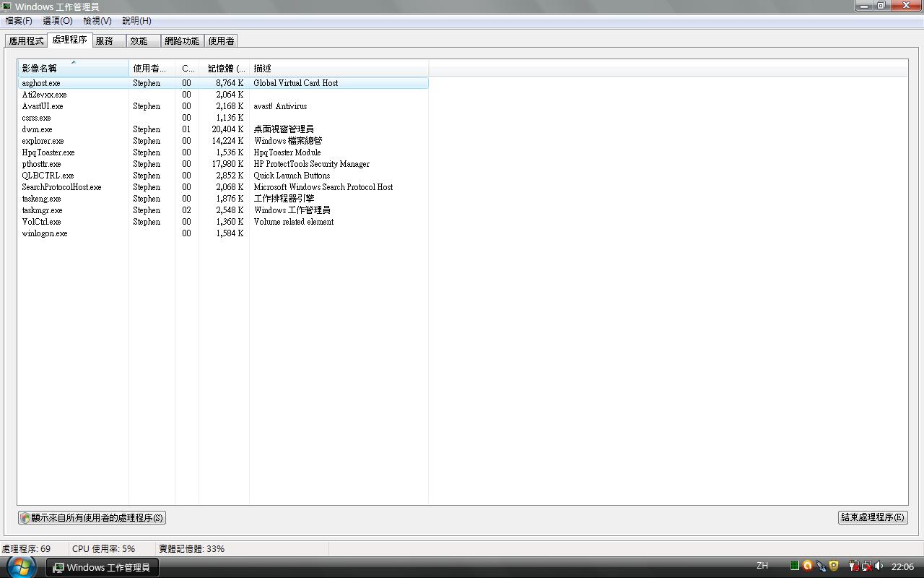924x578 pixels.
Task: Select the asghost.exe process row
Action: 223,83
